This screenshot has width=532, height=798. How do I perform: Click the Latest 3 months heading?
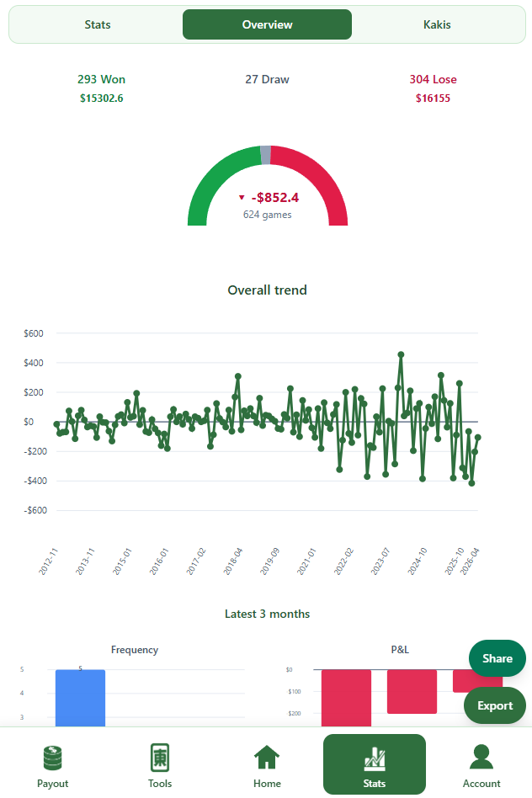coord(268,614)
